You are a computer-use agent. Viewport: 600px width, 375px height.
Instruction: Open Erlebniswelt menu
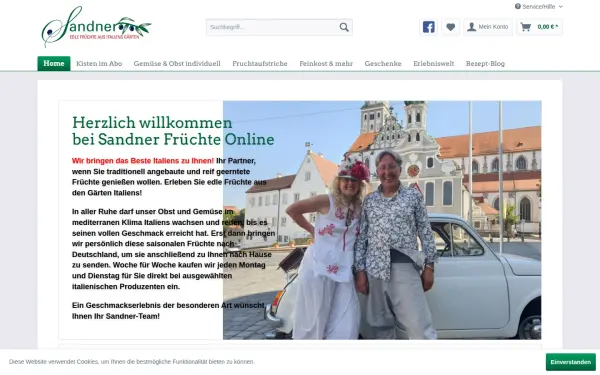[x=434, y=64]
